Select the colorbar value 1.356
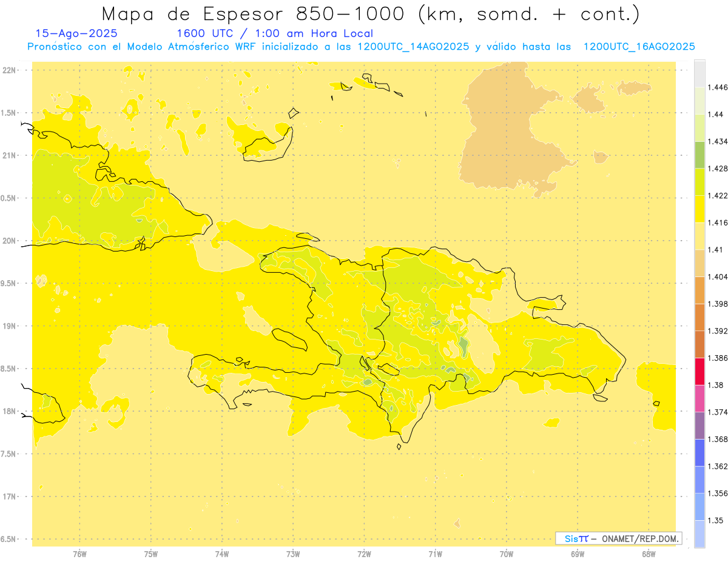Image resolution: width=728 pixels, height=562 pixels. (x=717, y=493)
